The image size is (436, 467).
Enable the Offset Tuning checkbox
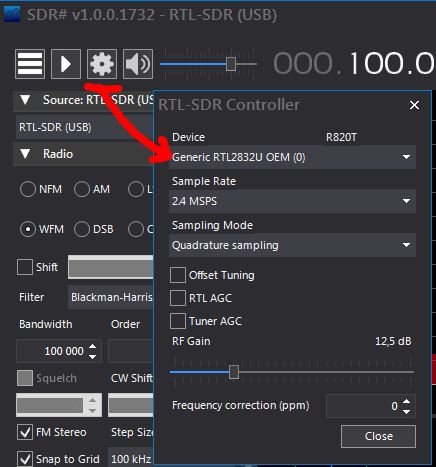[178, 275]
